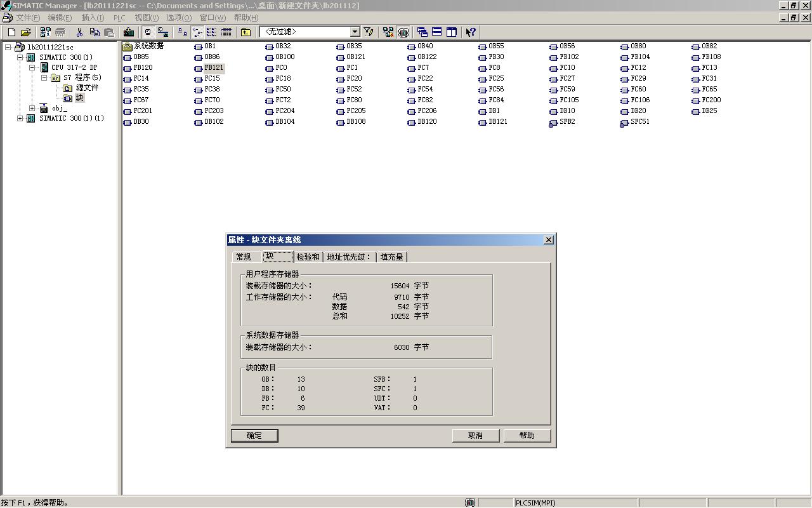This screenshot has width=812, height=508.
Task: Open the 选项 (Options) menu
Action: pos(179,18)
